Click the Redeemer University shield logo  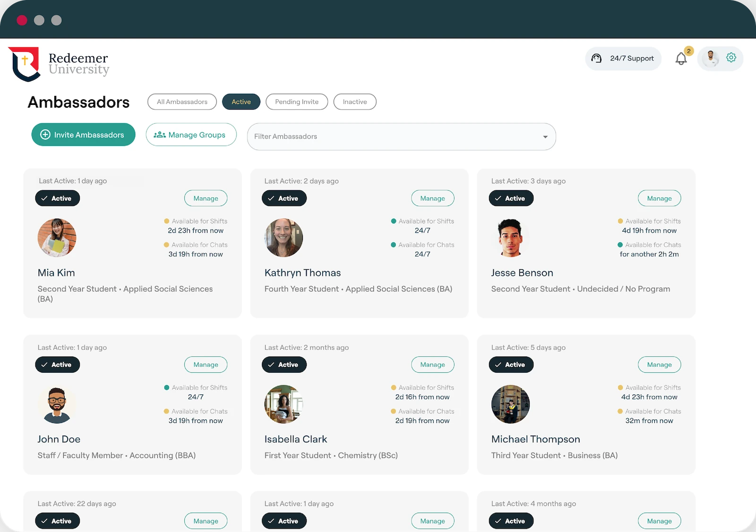[24, 64]
